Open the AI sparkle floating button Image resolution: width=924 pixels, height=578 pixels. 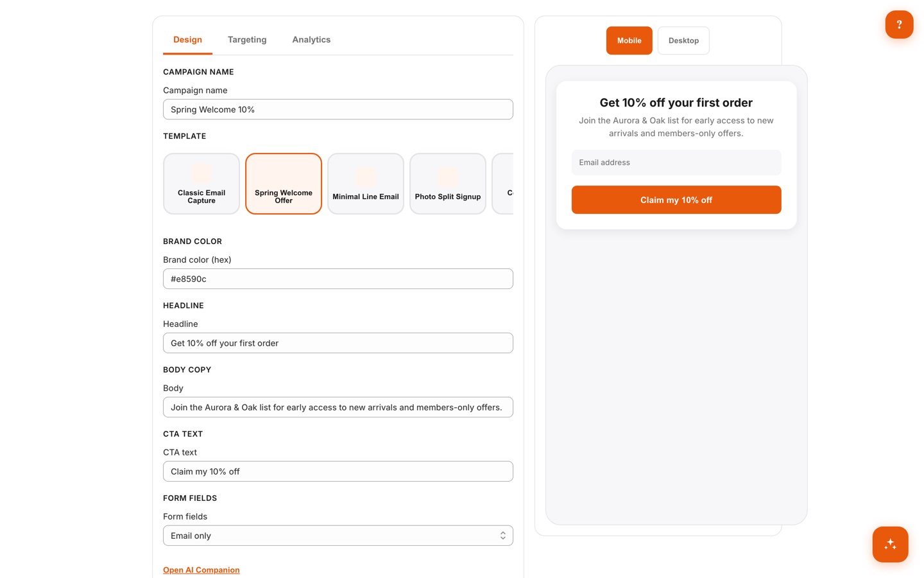pos(890,544)
